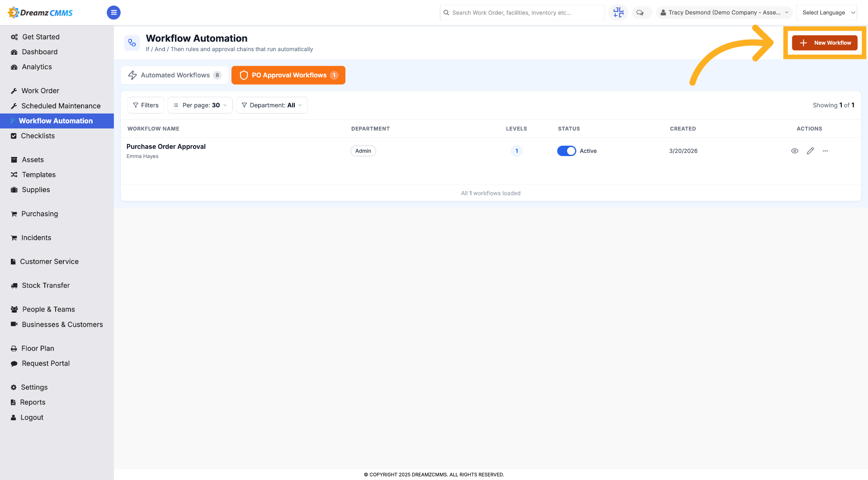Sort by Workflow Name column header
868x480 pixels.
[153, 129]
